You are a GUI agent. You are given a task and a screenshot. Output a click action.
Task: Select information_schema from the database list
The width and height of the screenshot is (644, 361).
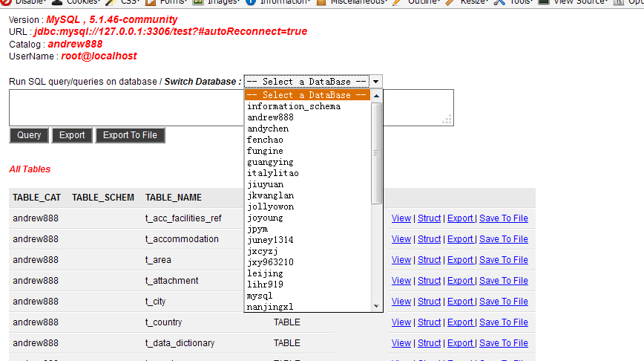click(x=307, y=106)
